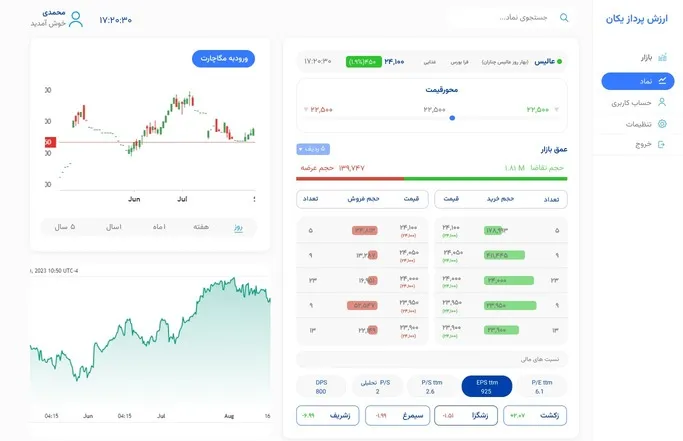Type in the جستجوی نماد search field
The height and width of the screenshot is (441, 683).
(x=500, y=18)
